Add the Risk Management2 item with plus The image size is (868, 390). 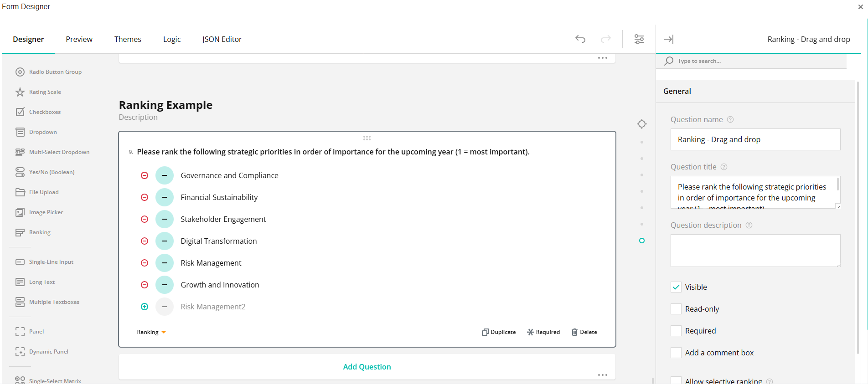click(x=145, y=307)
